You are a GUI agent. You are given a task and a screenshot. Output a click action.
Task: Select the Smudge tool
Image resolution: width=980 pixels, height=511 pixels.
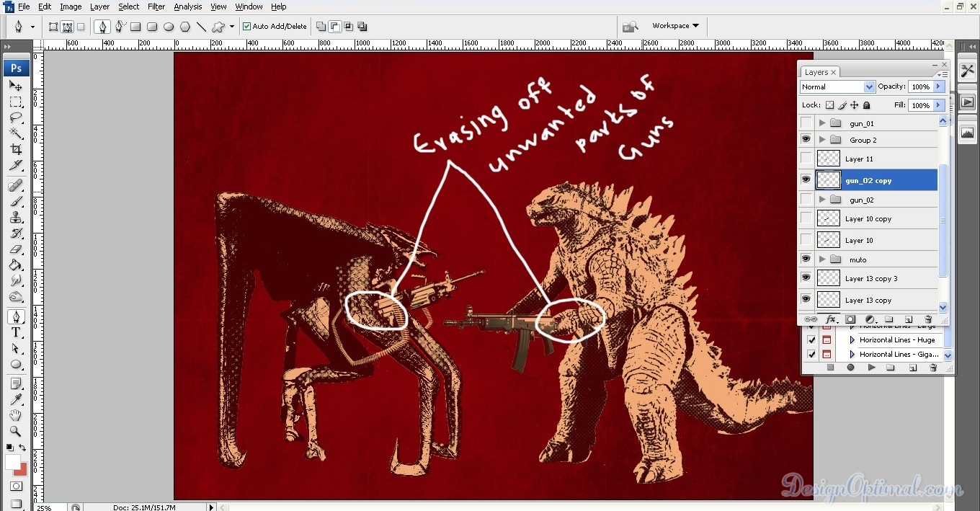pos(16,281)
